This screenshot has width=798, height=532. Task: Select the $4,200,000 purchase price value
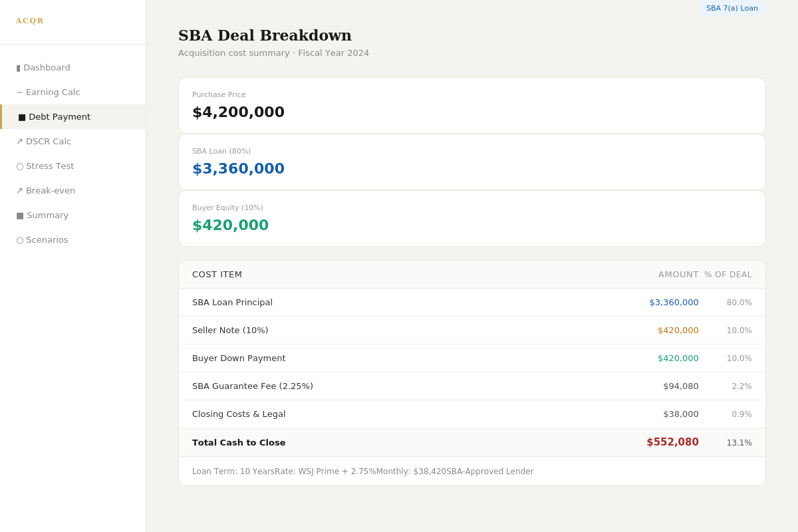click(238, 112)
